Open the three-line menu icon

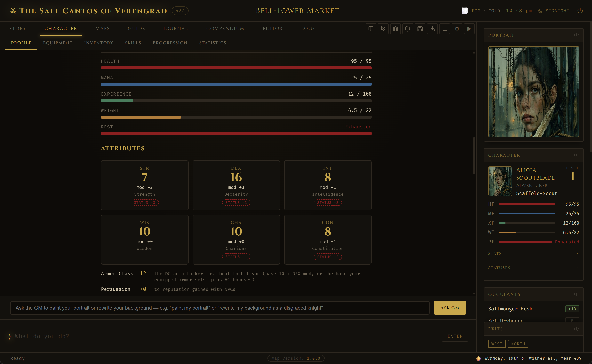445,29
